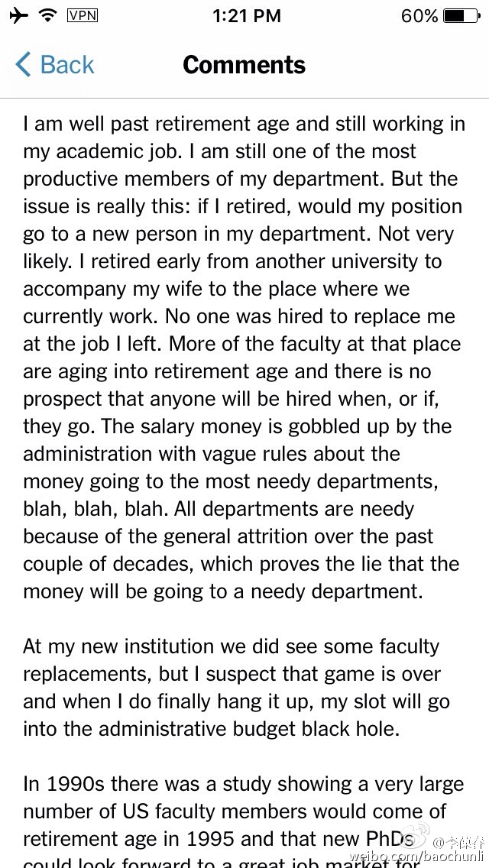489x868 pixels.
Task: Tap the battery icon in status bar
Action: point(463,15)
